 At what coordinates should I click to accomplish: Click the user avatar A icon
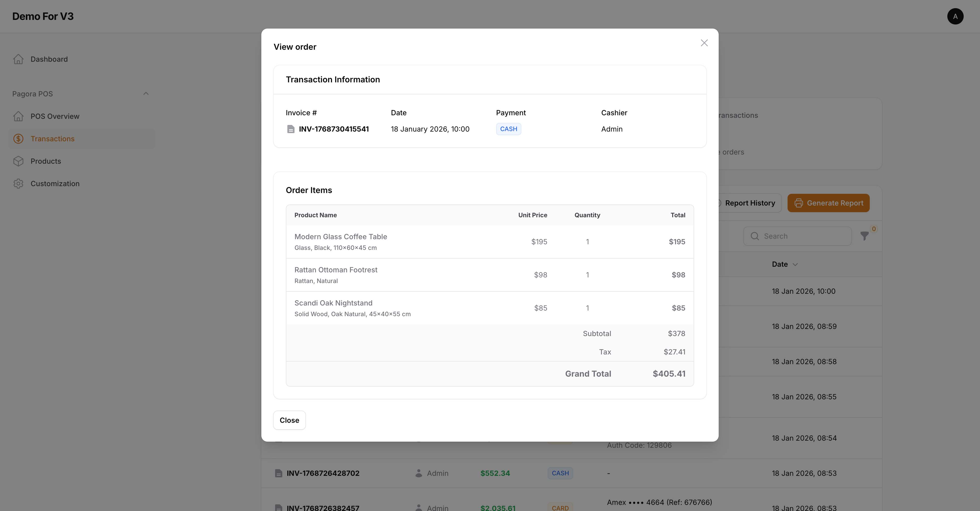pos(955,16)
